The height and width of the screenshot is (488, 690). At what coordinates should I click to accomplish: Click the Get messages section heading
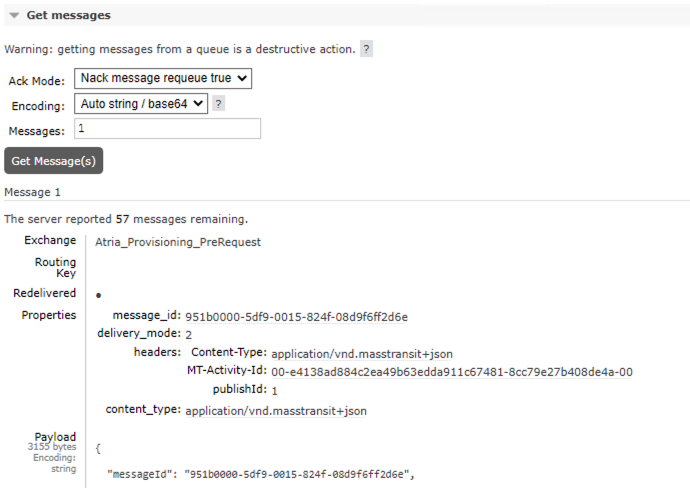(x=68, y=16)
